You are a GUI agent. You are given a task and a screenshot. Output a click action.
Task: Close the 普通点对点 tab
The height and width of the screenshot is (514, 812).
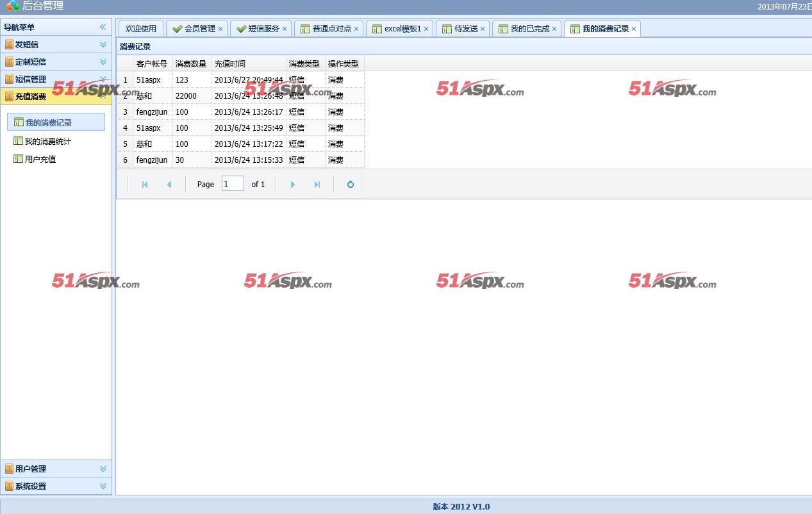356,29
